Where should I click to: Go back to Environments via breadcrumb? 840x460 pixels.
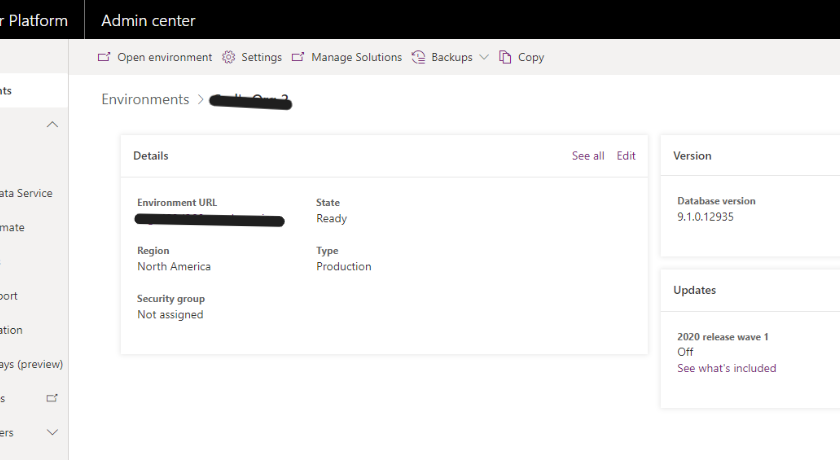145,99
